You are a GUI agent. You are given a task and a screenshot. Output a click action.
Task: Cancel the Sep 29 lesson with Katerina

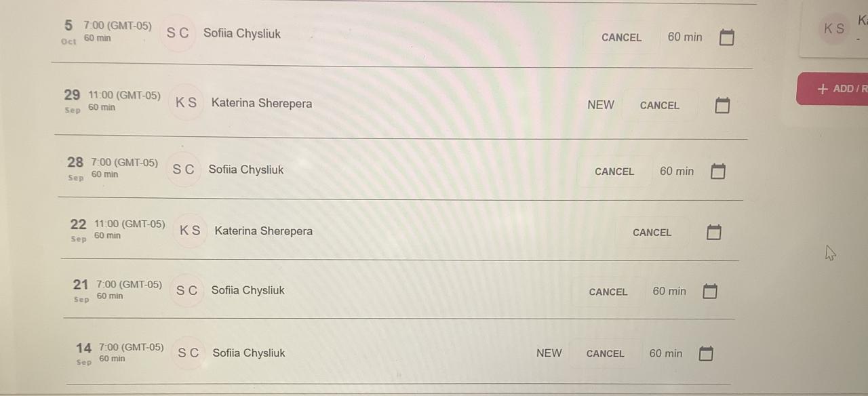point(659,105)
